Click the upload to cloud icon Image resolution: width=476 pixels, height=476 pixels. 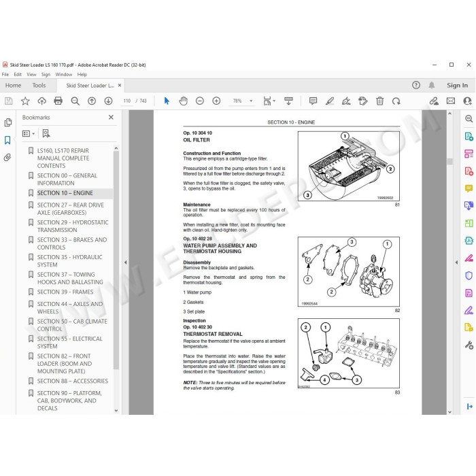tap(41, 101)
